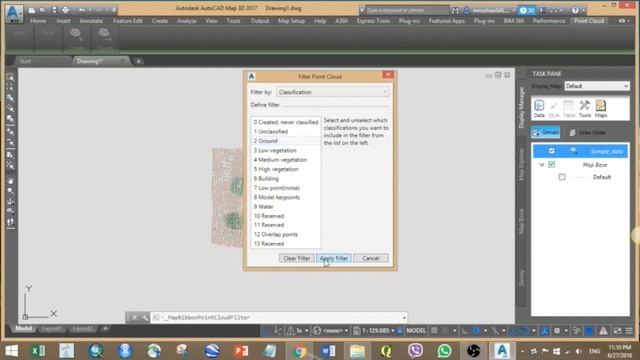
Task: Open Excel from the taskbar
Action: point(38,351)
